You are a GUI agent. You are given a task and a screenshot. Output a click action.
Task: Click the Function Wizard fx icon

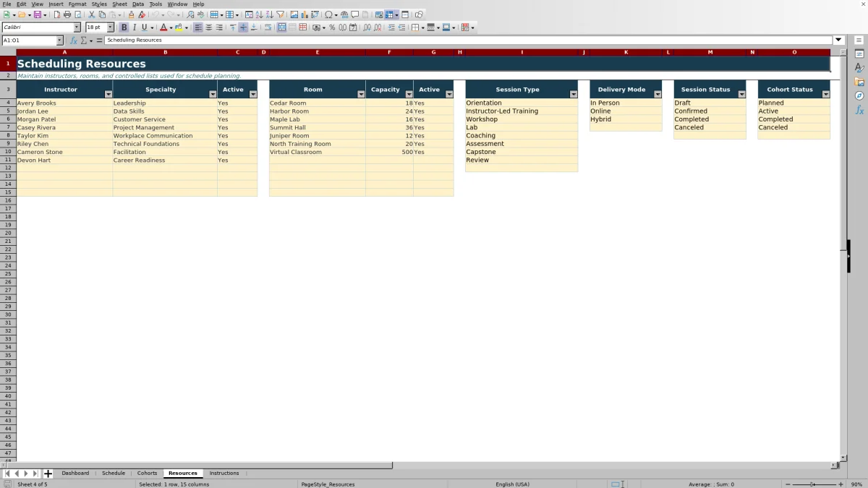point(74,40)
